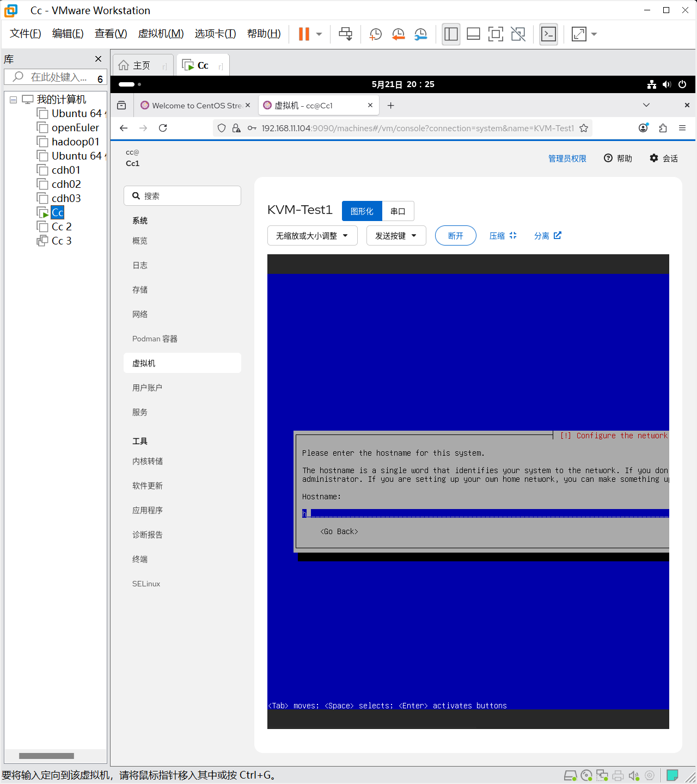The image size is (697, 784).
Task: Open 存储 storage page in sidebar
Action: (x=182, y=290)
